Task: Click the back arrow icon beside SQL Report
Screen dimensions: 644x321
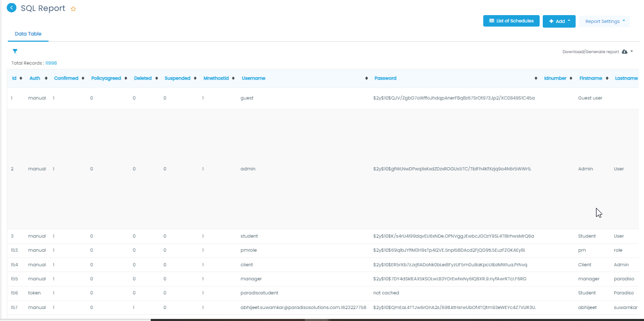Action: (x=11, y=8)
